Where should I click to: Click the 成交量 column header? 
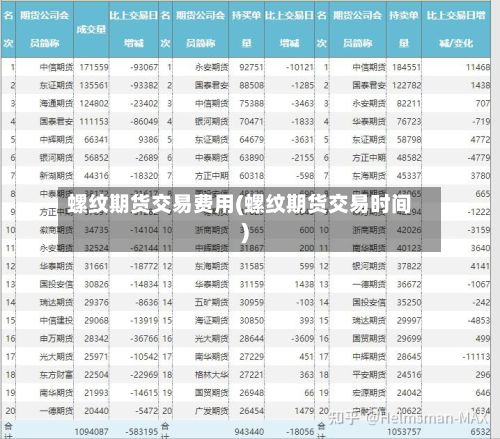(91, 29)
